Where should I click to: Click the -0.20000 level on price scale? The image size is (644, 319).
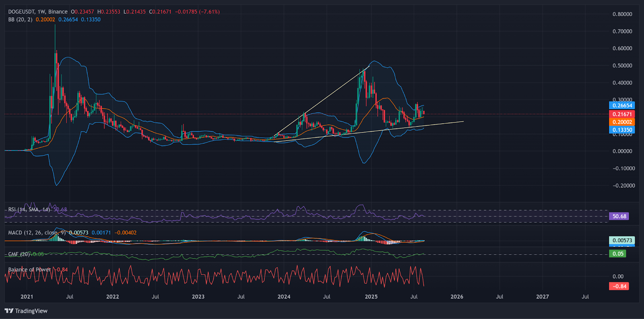[x=623, y=186]
